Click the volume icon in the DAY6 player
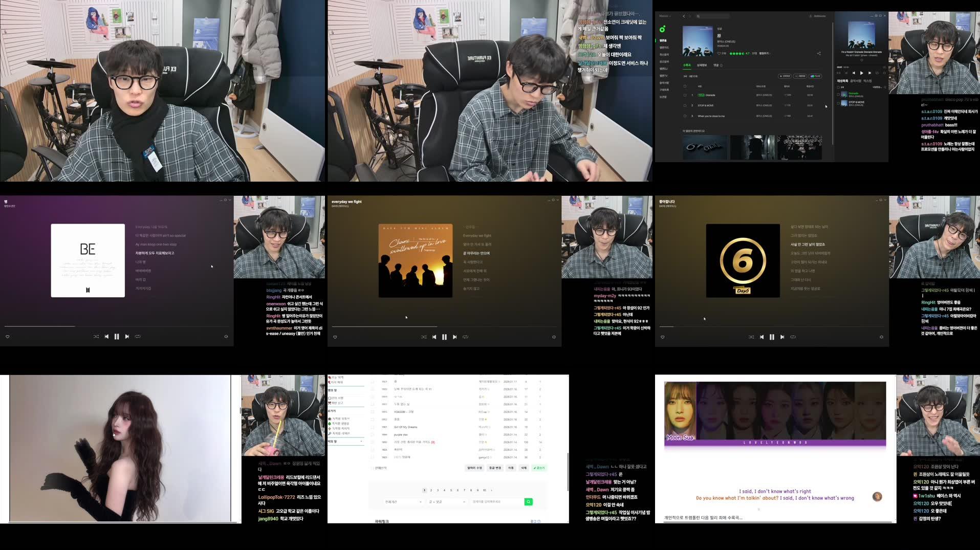This screenshot has width=980, height=550. (881, 337)
